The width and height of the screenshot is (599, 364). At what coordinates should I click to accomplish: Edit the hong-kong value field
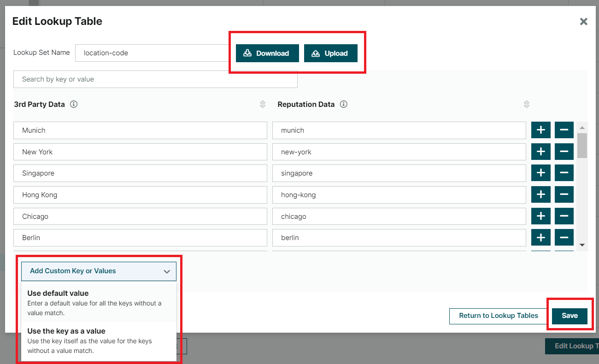tap(399, 195)
